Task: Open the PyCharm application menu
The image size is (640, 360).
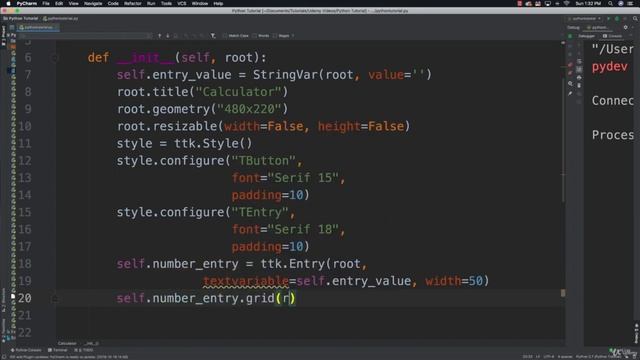Action: [27, 3]
